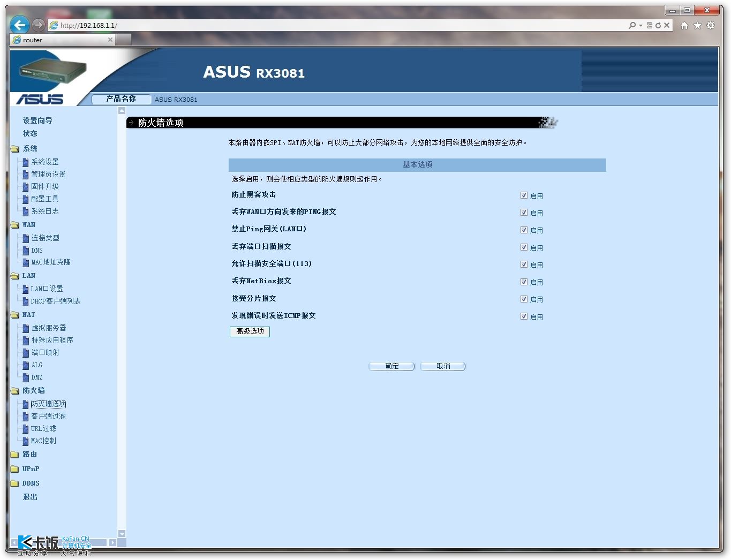Collapse the LAN folder in sidebar
731x560 pixels.
tap(15, 276)
